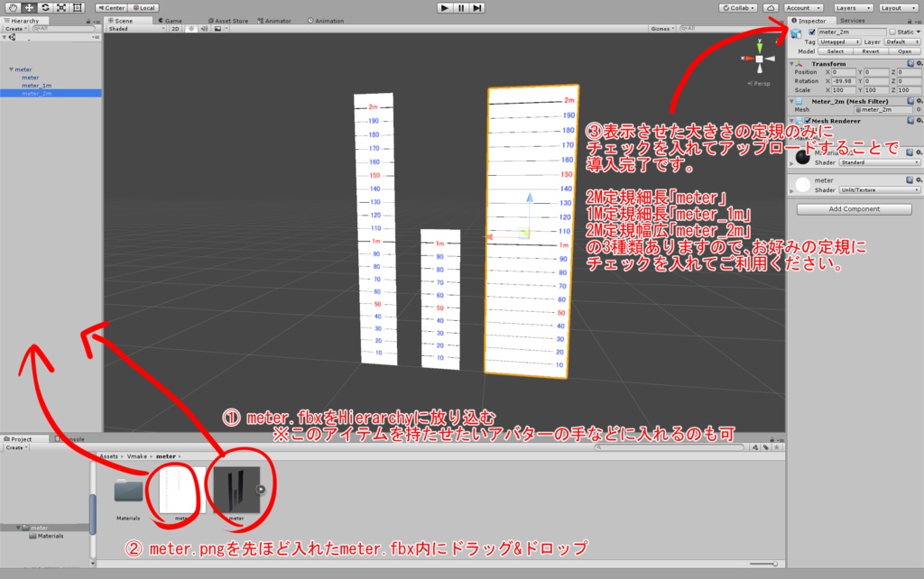Toggle the Mesh Renderer enabled checkbox

tap(808, 121)
